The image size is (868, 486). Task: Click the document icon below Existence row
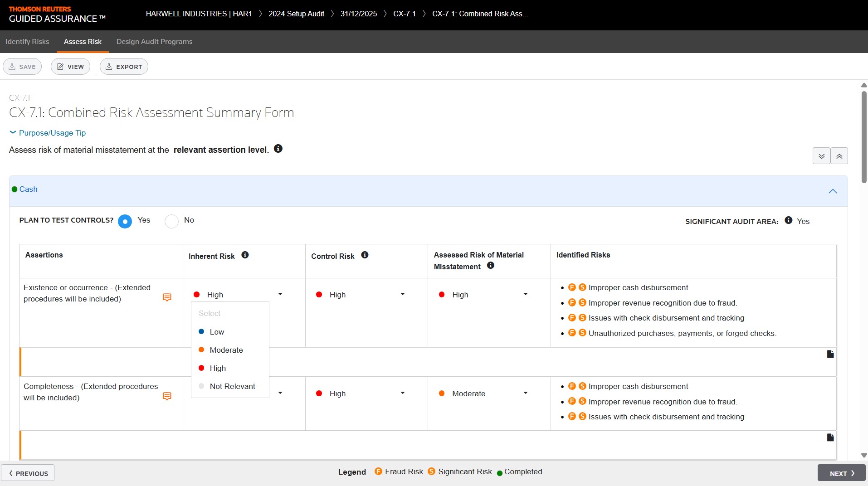click(830, 354)
